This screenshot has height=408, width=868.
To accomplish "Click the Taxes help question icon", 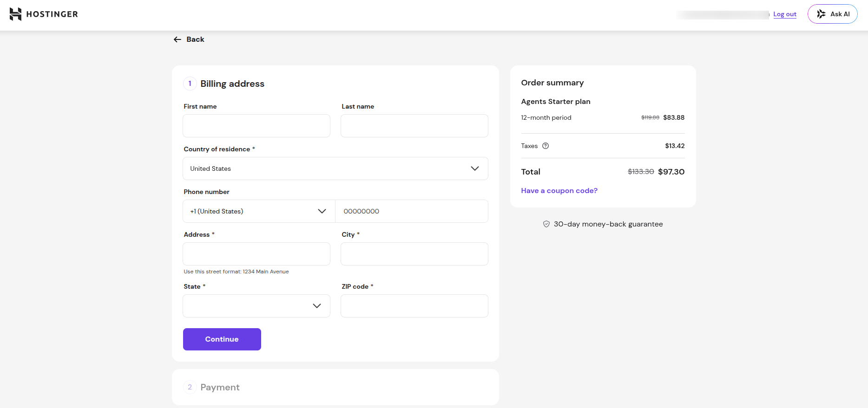I will tap(546, 146).
